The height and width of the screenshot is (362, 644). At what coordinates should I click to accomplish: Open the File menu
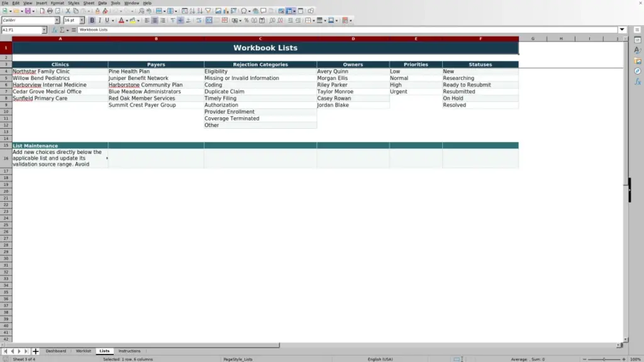(x=5, y=3)
